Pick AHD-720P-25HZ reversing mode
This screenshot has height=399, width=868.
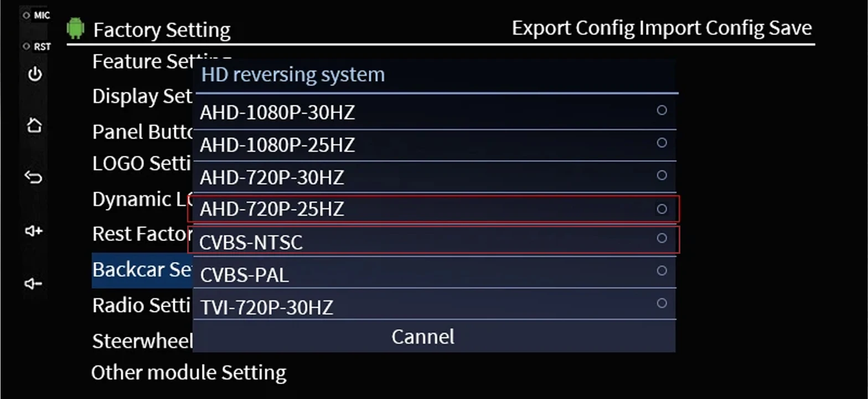[433, 209]
